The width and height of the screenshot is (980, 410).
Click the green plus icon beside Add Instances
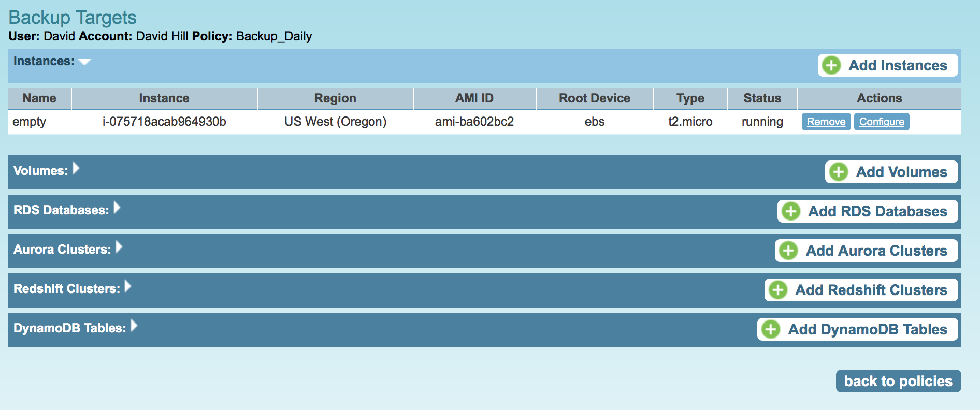coord(831,65)
